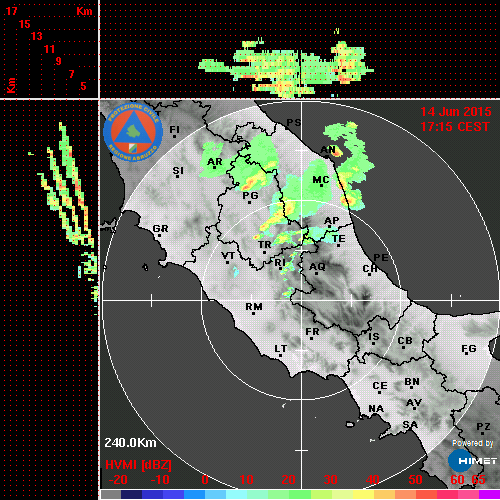The width and height of the screenshot is (500, 500).
Task: Click the 'AP' city label
Action: [x=332, y=221]
